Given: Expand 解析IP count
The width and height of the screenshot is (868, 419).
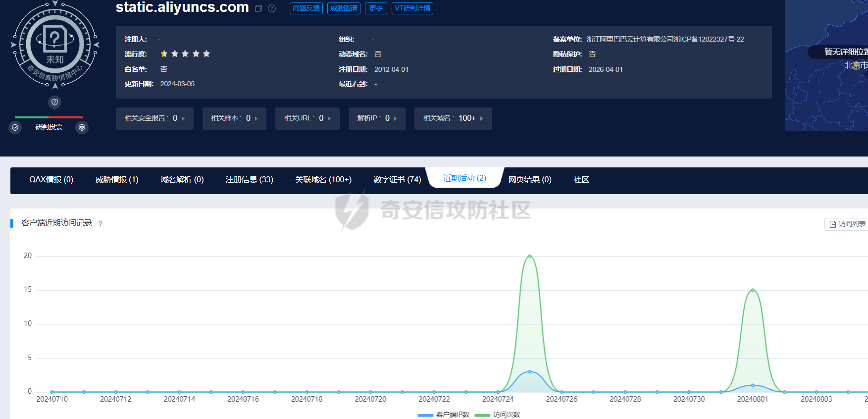Looking at the screenshot, I should coord(377,118).
